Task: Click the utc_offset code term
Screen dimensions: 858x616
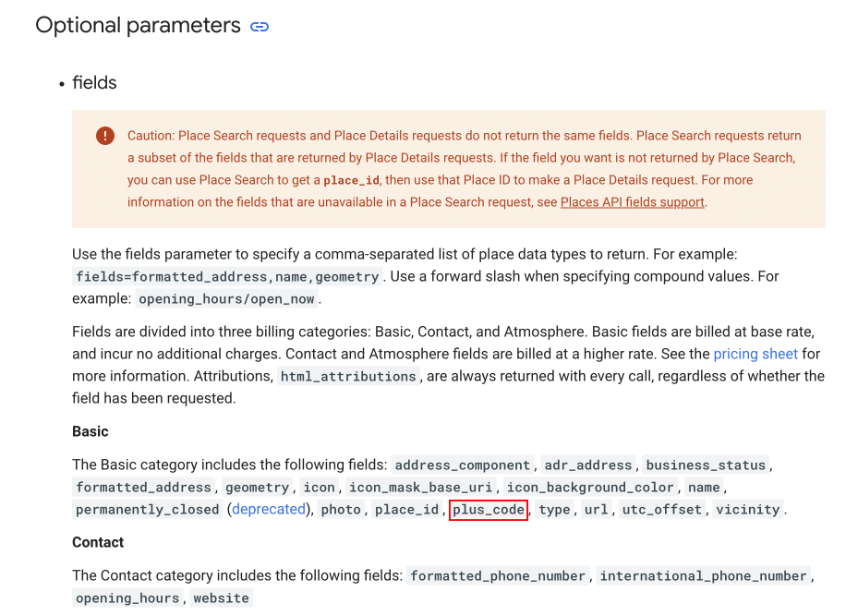Action: 661,510
